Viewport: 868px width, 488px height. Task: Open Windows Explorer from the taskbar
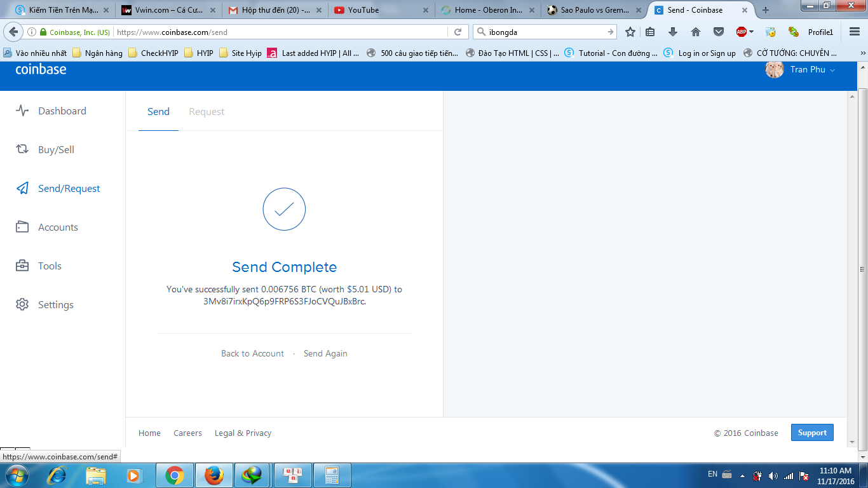point(96,475)
